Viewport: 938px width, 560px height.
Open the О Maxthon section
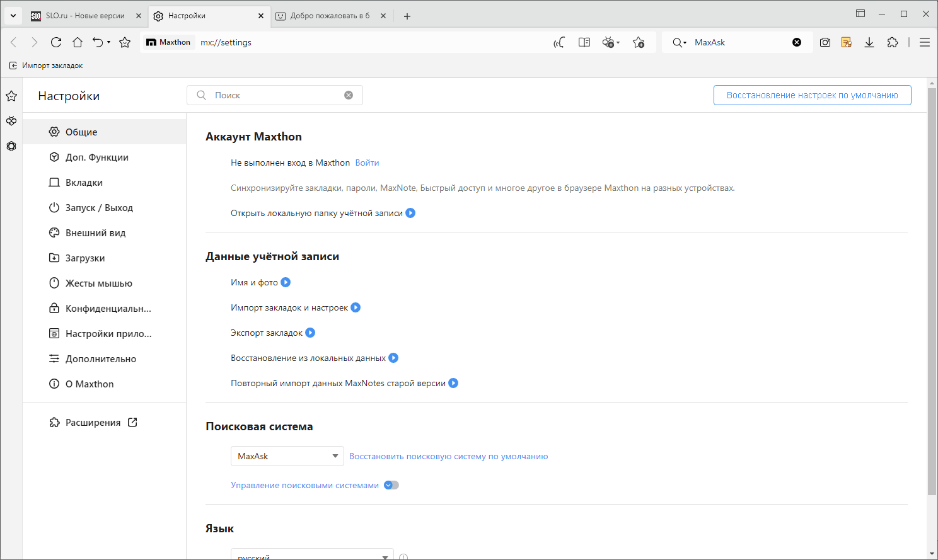pos(104,384)
